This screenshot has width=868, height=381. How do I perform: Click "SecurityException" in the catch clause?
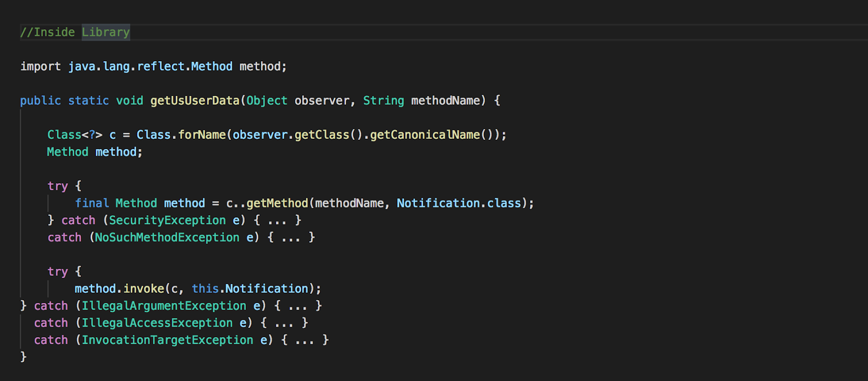click(x=167, y=220)
